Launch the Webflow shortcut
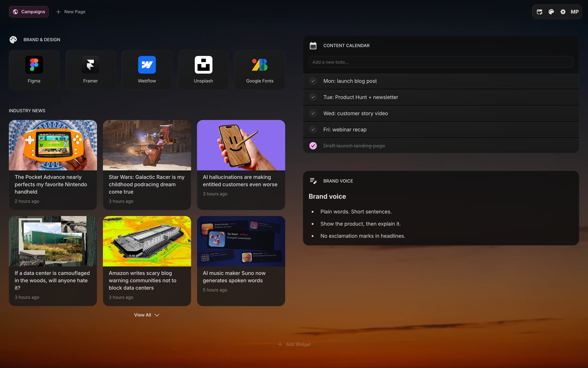 (x=147, y=70)
